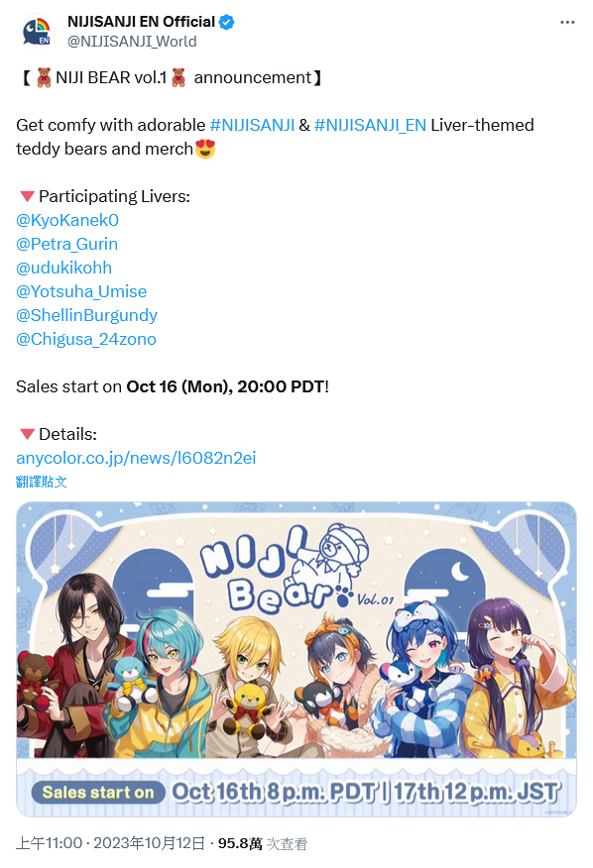Click the teddy bear emoji before NIJI BEAR
593x868 pixels.
[x=44, y=77]
